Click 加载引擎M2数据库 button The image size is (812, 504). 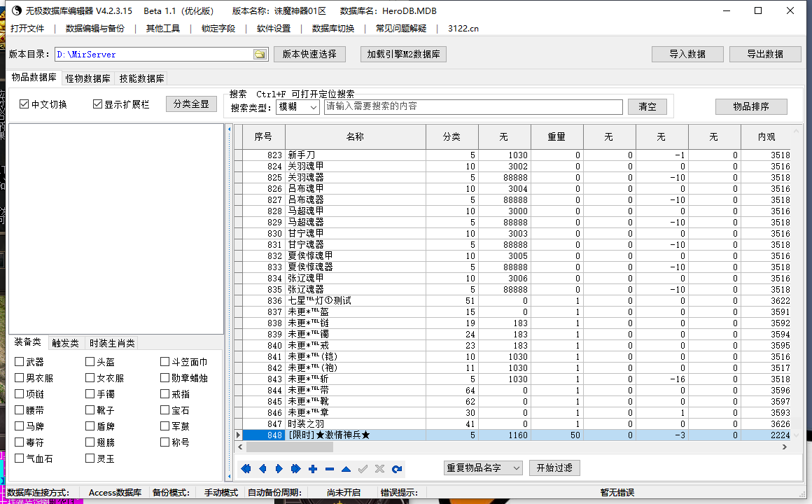[x=403, y=54]
